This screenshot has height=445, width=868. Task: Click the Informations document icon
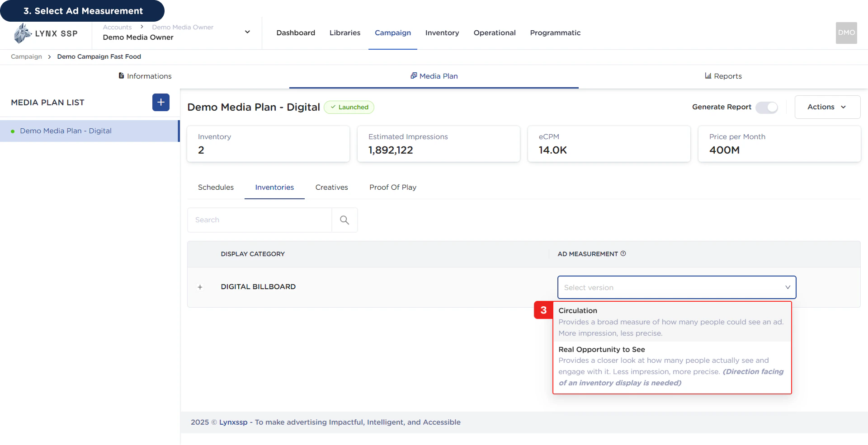[x=121, y=75]
